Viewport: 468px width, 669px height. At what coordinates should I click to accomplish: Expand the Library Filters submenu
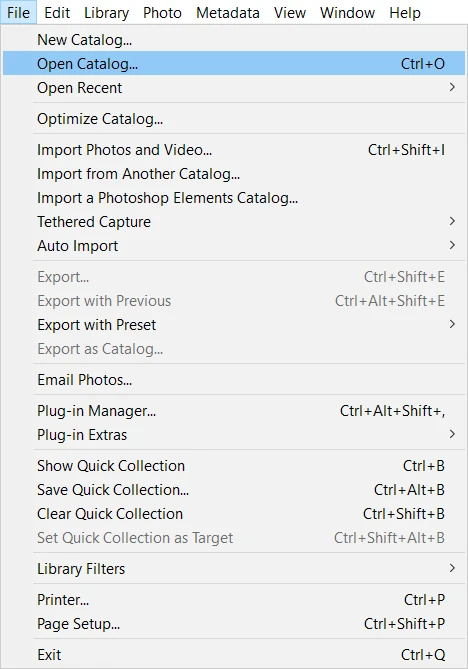pos(234,569)
